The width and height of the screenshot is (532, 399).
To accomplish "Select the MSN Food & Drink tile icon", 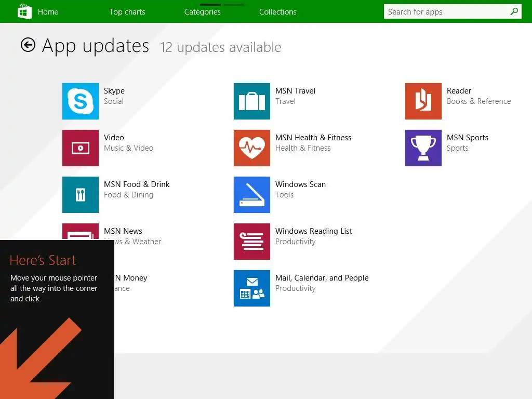I will [81, 195].
